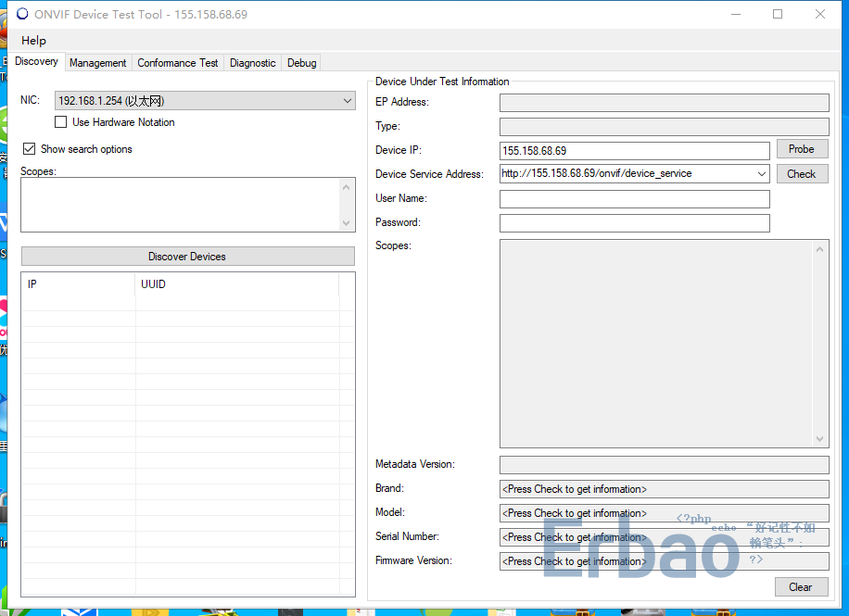The height and width of the screenshot is (616, 849).
Task: Click the Check button
Action: click(802, 174)
